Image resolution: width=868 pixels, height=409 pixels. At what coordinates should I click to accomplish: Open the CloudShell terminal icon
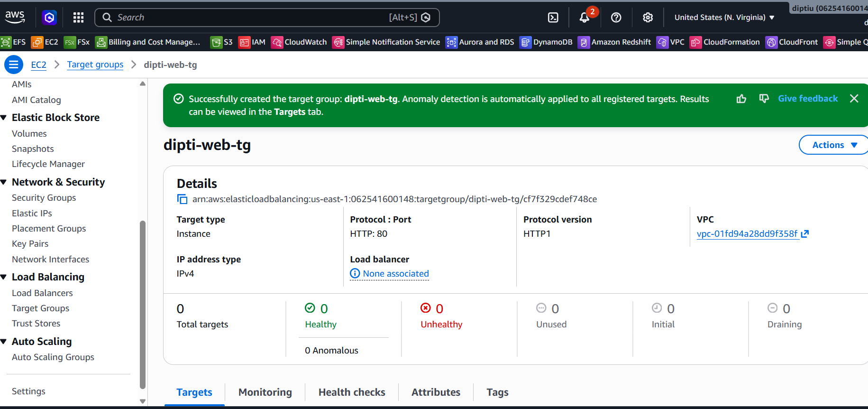click(x=553, y=18)
